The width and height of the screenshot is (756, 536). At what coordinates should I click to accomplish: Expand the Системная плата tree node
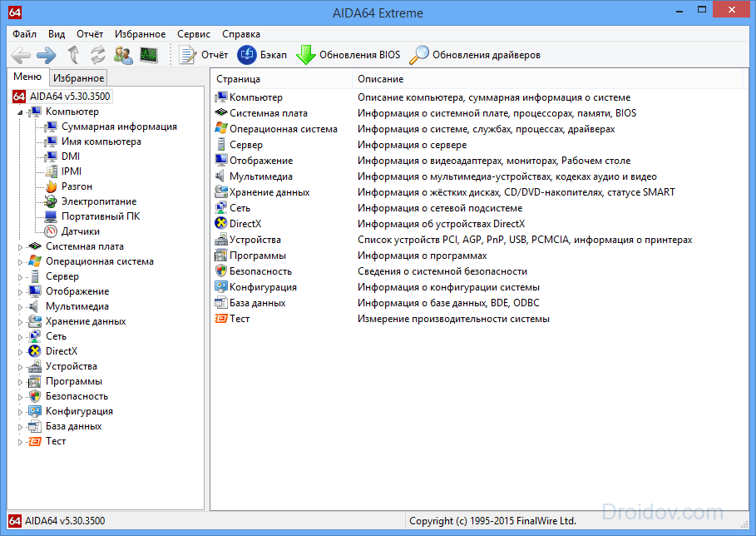click(x=20, y=246)
